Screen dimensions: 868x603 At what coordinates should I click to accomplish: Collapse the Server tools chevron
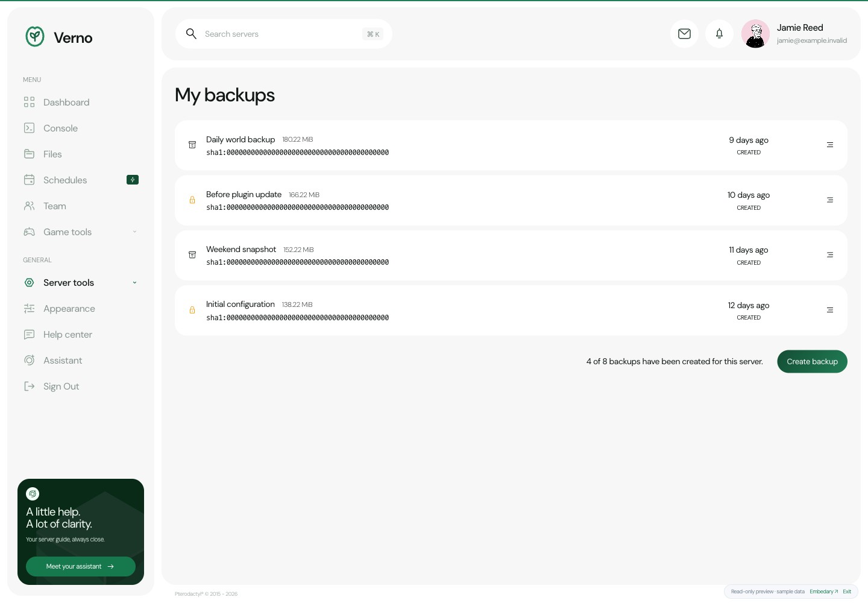coord(134,282)
